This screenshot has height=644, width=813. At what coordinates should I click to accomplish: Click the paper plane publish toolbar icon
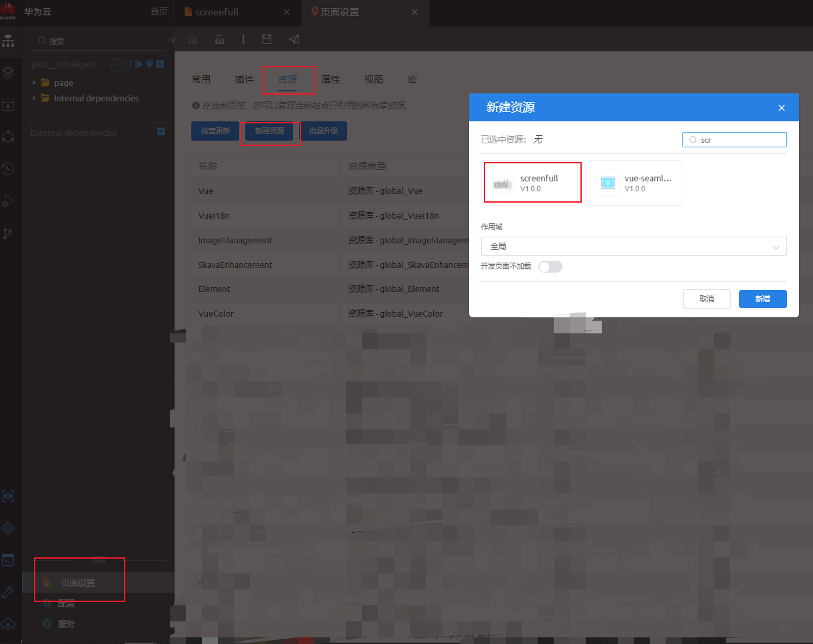click(294, 39)
